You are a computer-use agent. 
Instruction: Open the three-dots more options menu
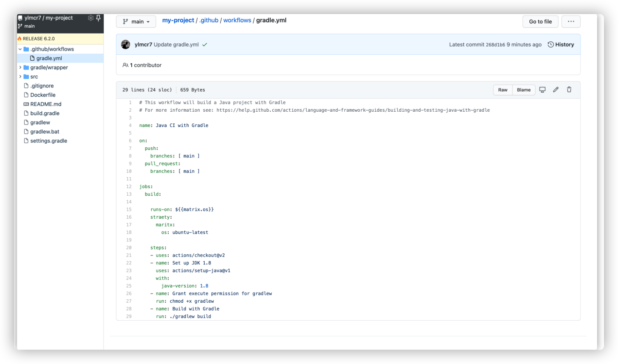(571, 21)
